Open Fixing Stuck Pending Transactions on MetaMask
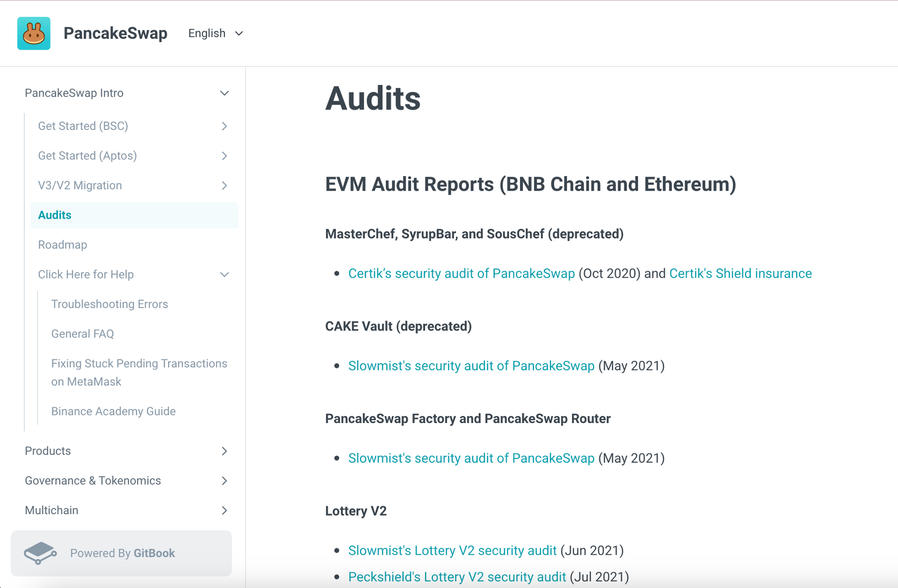Image resolution: width=898 pixels, height=588 pixels. [139, 373]
